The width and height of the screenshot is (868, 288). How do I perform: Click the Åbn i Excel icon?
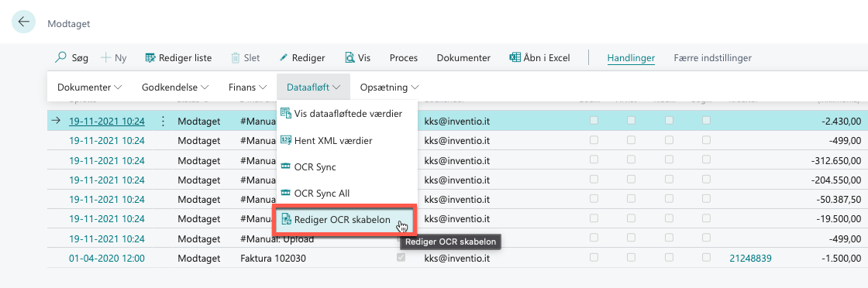pos(515,57)
